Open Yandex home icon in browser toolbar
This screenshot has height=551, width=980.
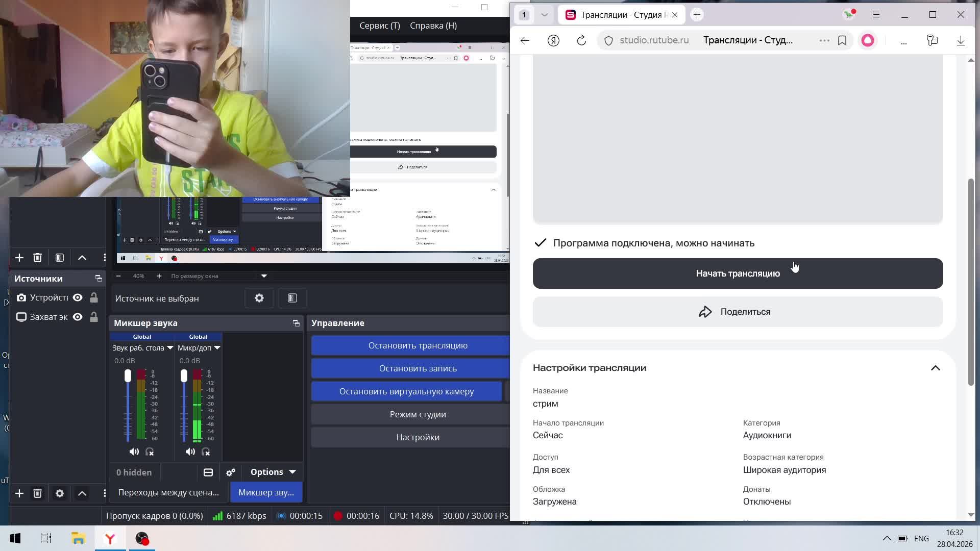pos(553,40)
